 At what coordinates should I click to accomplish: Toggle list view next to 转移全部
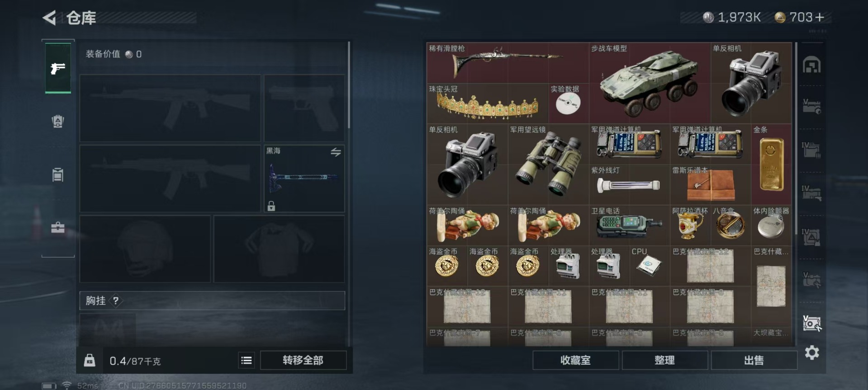click(247, 360)
